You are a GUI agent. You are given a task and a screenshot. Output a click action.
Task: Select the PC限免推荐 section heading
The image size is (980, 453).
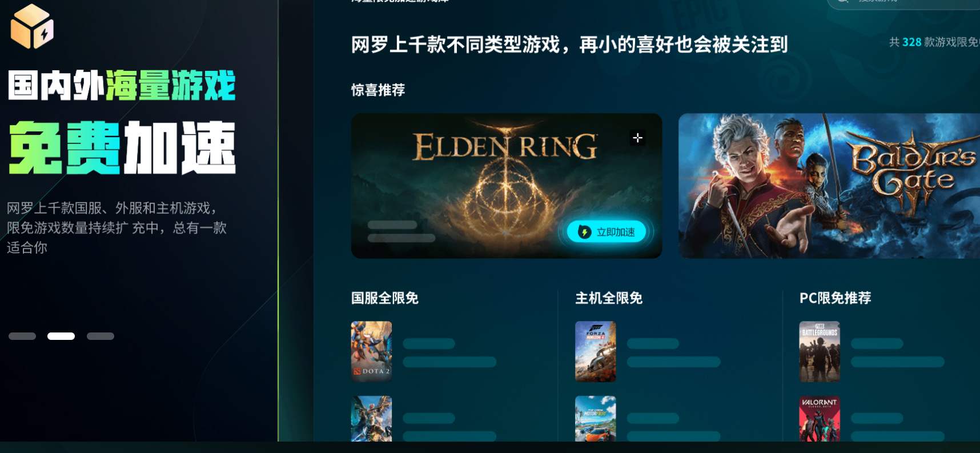[835, 298]
